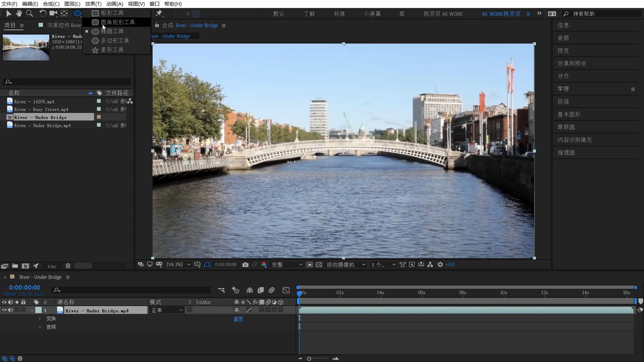Select the Rotation tool
Image resolution: width=644 pixels, height=362 pixels.
click(43, 13)
